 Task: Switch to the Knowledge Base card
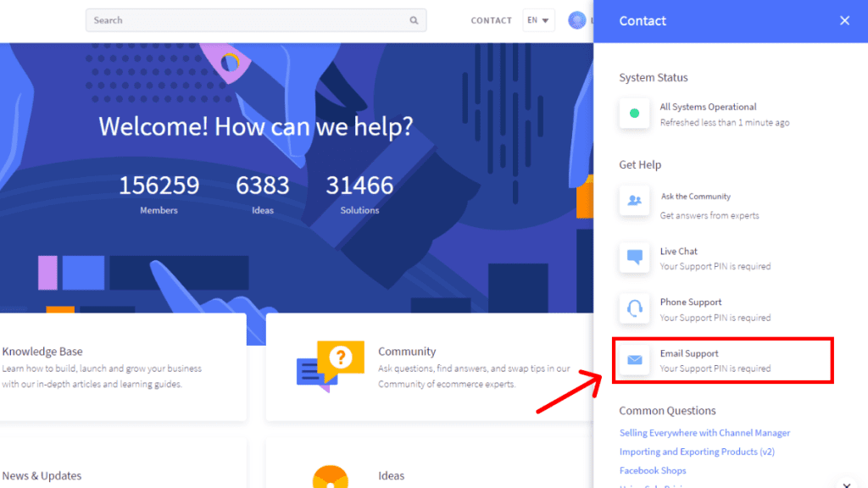119,364
